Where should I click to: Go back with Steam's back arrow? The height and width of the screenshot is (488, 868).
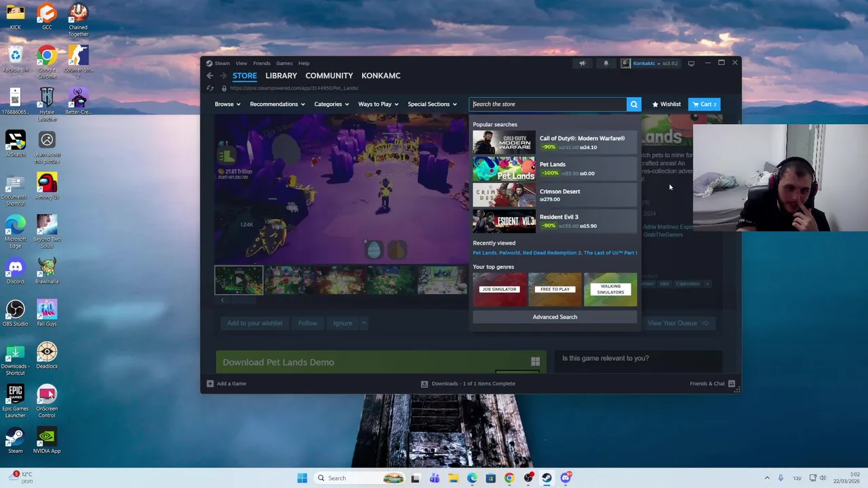coord(210,76)
